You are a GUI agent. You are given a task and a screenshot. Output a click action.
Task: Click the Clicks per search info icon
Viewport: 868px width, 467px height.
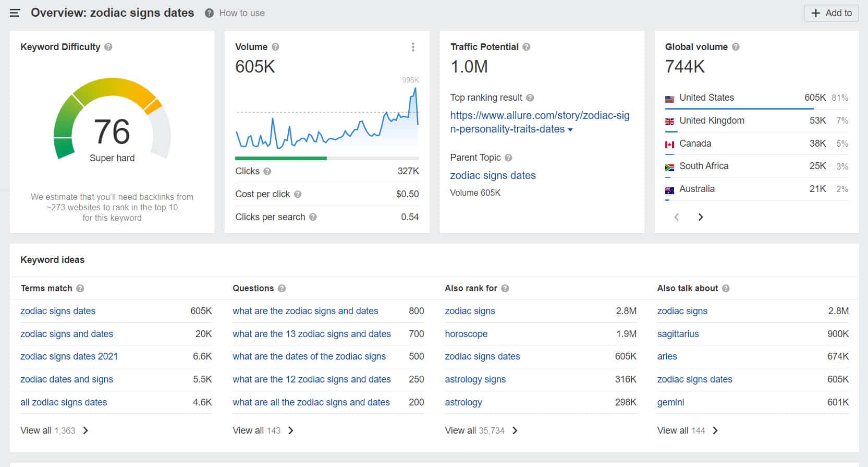(313, 217)
